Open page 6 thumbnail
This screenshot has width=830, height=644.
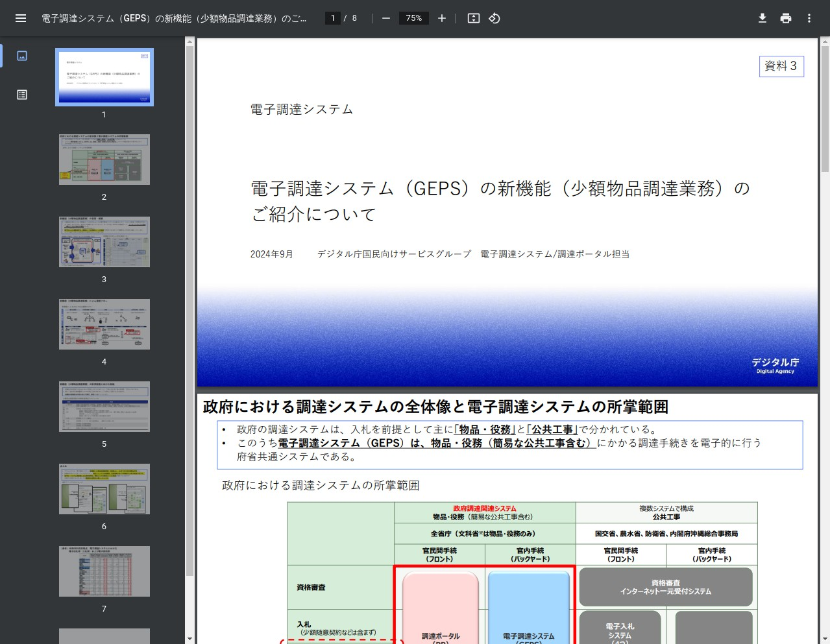[x=104, y=489]
